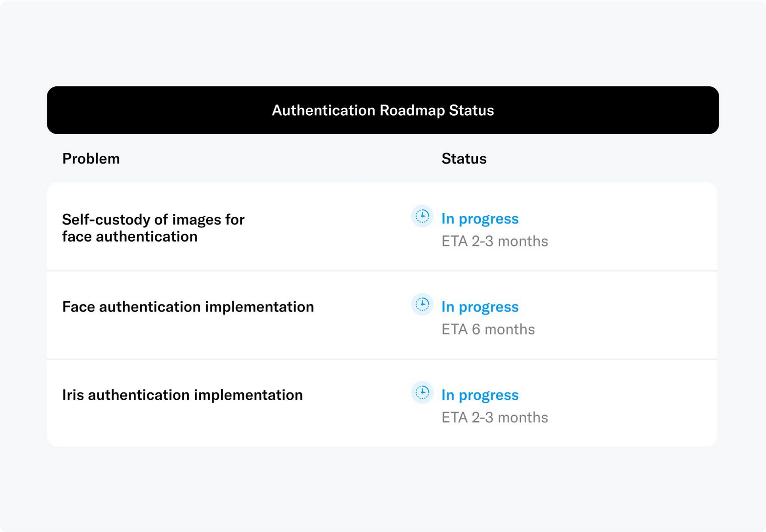Viewport: 766px width, 532px height.
Task: Click the Status column heading
Action: click(464, 159)
